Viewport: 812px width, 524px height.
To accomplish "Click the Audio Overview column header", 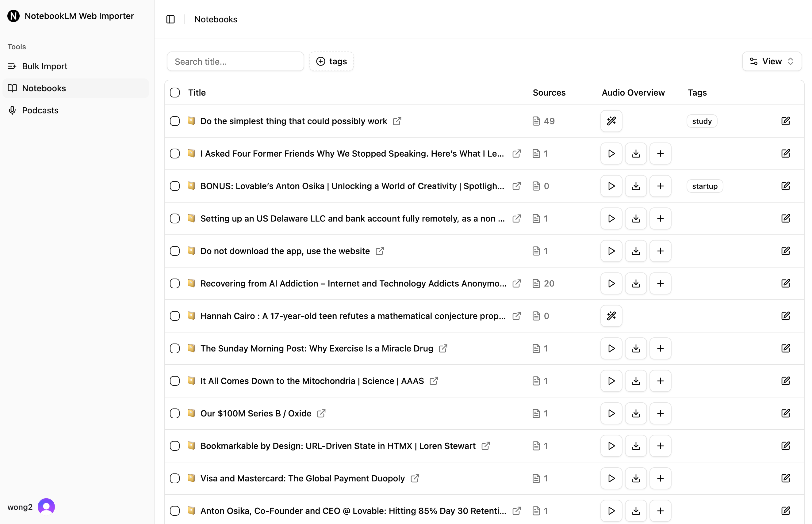I will tap(633, 93).
